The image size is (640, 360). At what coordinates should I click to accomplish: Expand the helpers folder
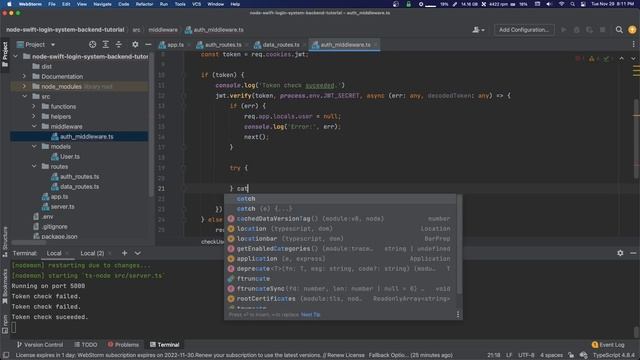click(x=34, y=116)
